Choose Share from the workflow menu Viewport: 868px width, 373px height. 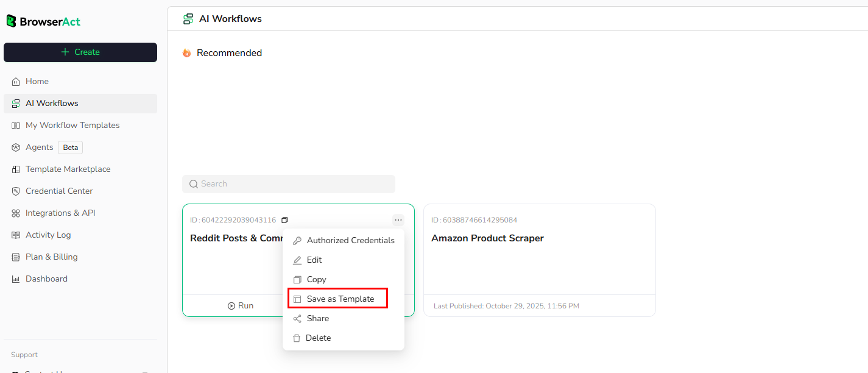click(x=317, y=319)
